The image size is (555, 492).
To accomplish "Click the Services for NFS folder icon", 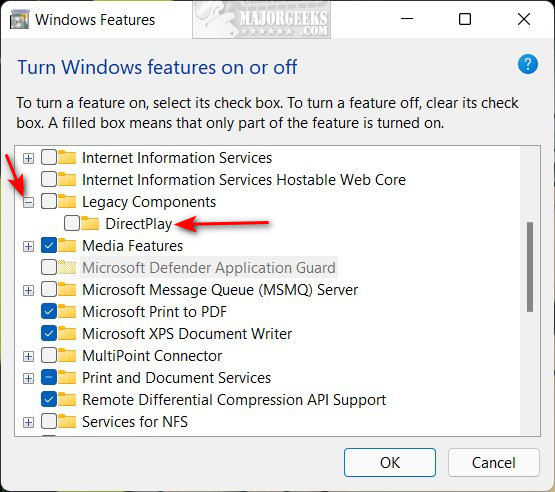I will pos(67,421).
